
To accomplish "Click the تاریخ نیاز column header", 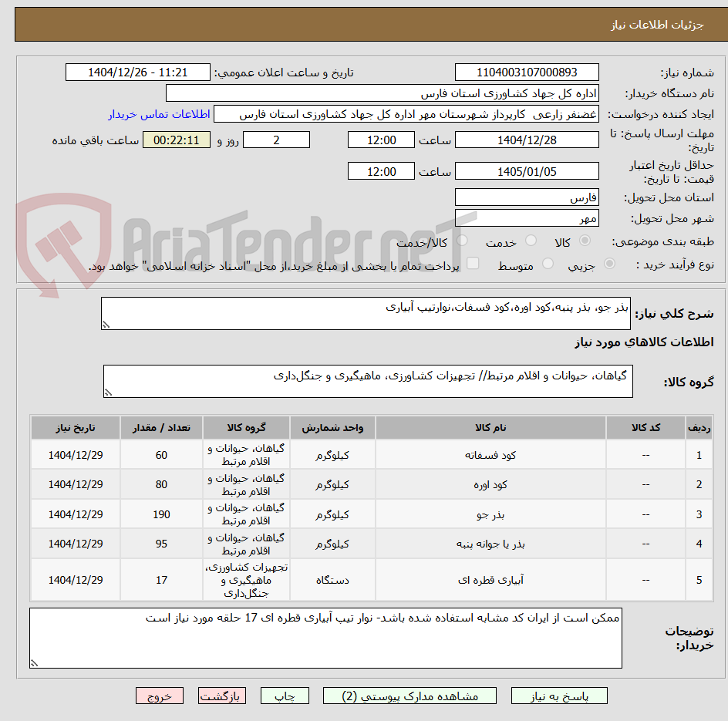I will (x=76, y=427).
